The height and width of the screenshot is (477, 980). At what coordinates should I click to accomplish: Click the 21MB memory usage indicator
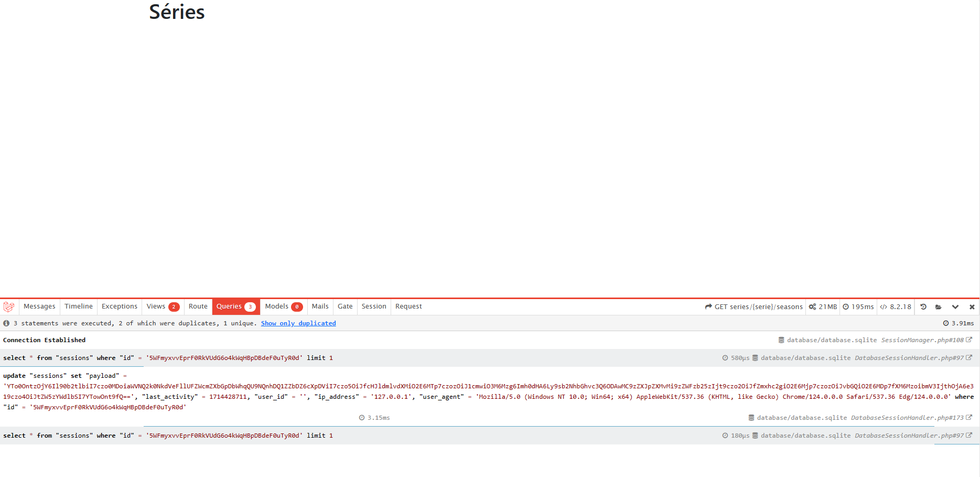pyautogui.click(x=823, y=307)
